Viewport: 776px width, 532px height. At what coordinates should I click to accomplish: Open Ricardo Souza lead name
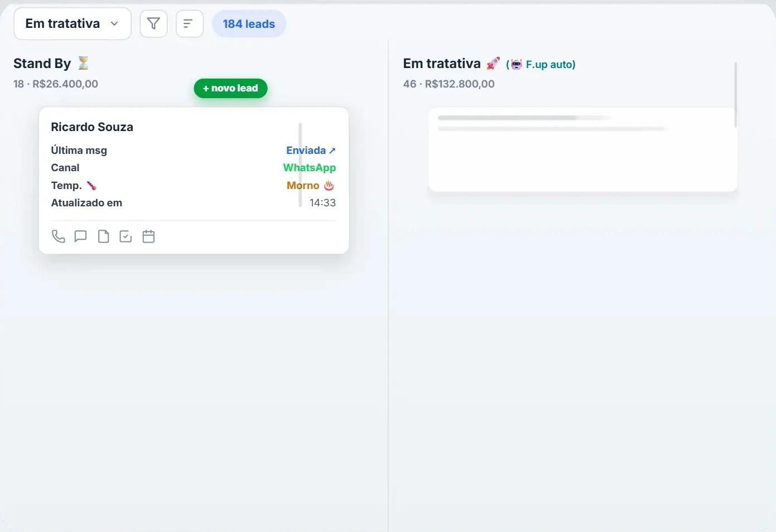(92, 127)
